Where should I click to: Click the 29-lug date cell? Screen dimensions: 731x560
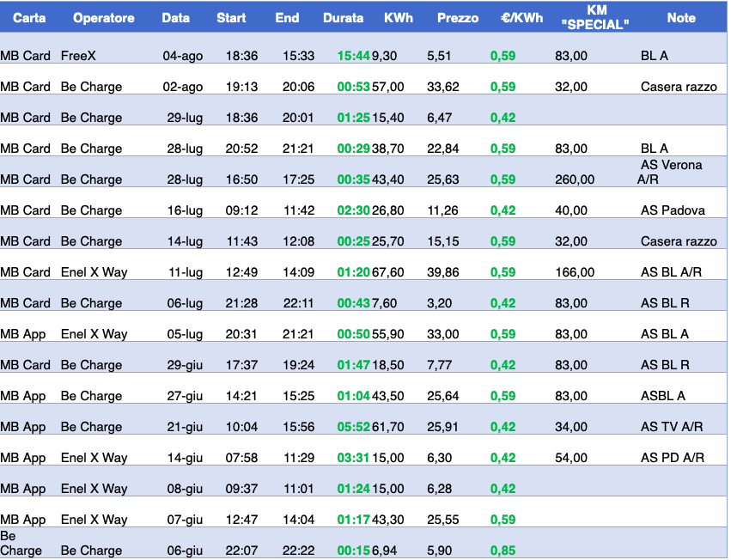(185, 118)
